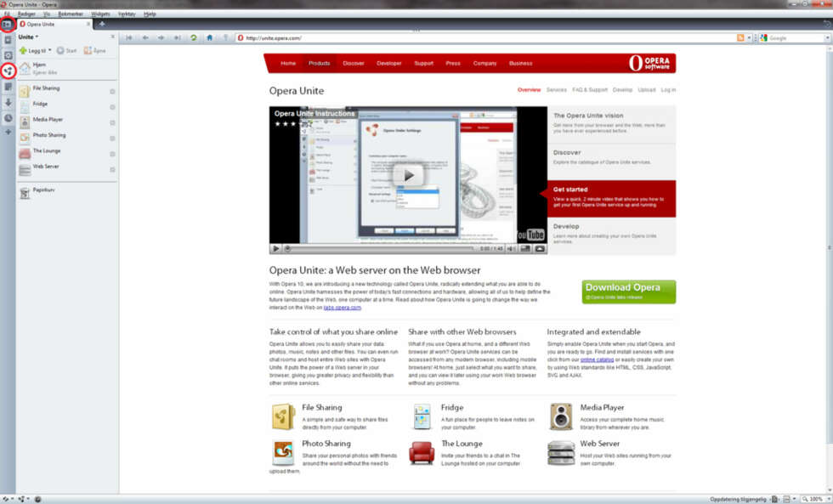833x504 pixels.
Task: Open Products in the red site navigation
Action: coord(319,63)
